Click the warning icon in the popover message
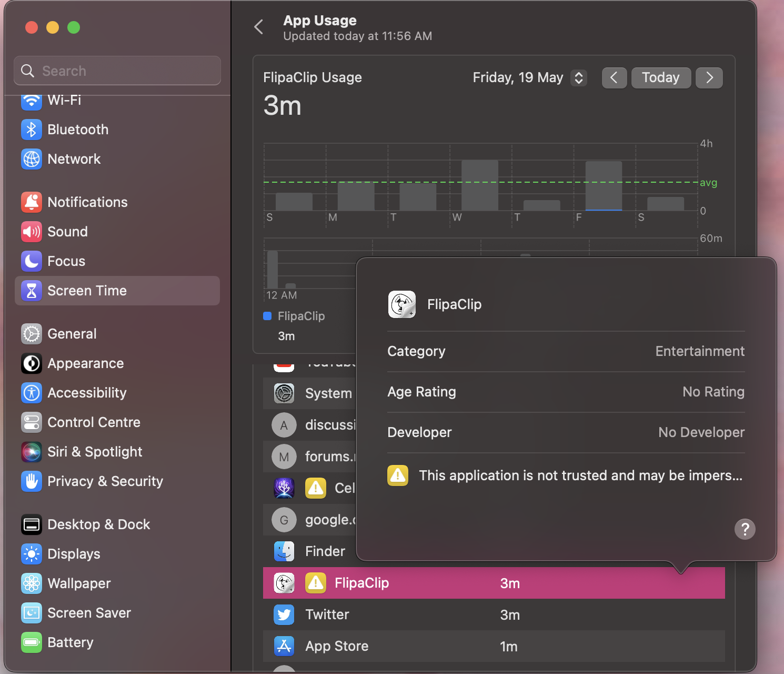This screenshot has height=674, width=784. click(x=398, y=475)
